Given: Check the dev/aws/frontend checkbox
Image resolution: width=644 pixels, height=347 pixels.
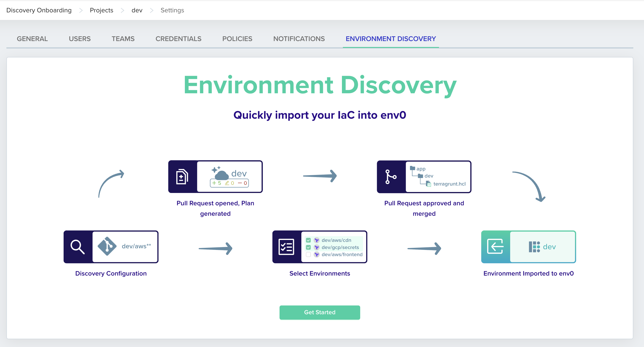Looking at the screenshot, I should [x=308, y=254].
